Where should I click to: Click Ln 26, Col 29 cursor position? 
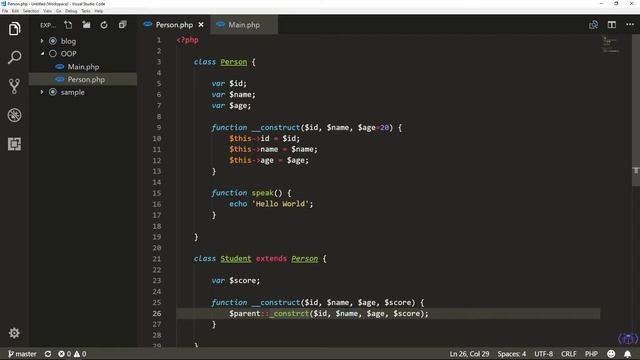click(x=469, y=354)
